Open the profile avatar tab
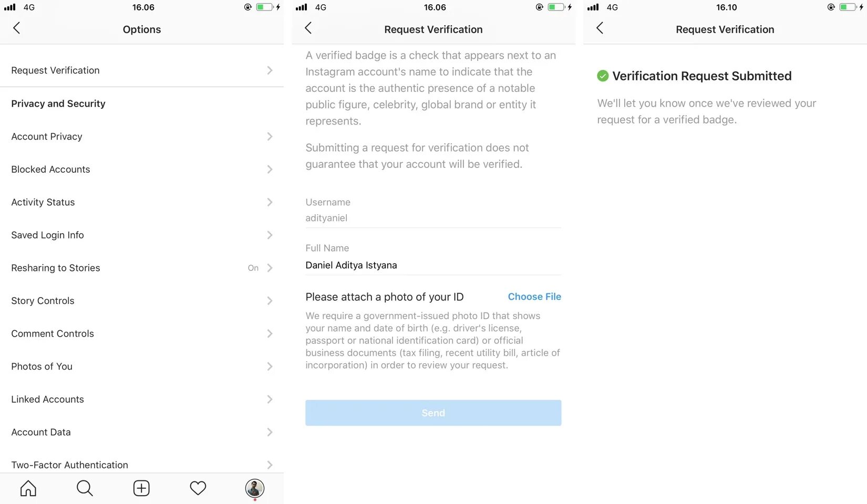Image resolution: width=867 pixels, height=504 pixels. [x=255, y=488]
